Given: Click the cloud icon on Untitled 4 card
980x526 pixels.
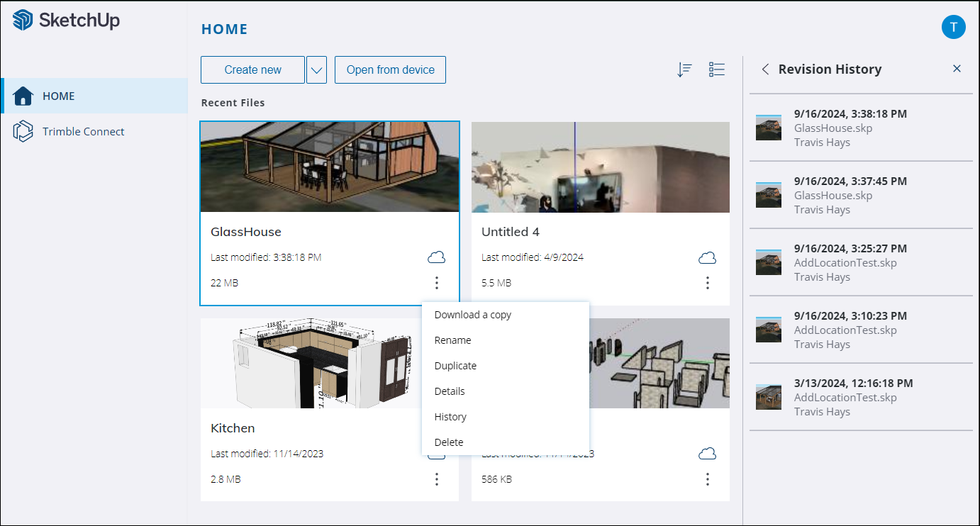Looking at the screenshot, I should point(707,257).
